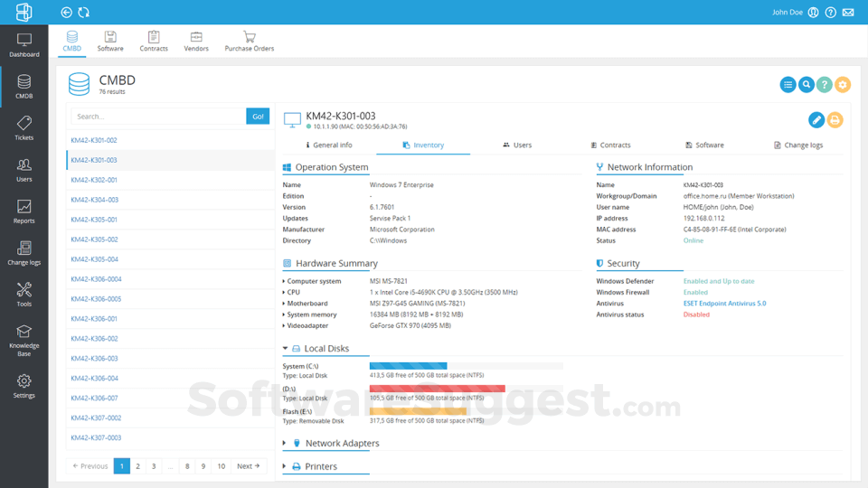
Task: Click the refresh icon in header
Action: coord(83,12)
